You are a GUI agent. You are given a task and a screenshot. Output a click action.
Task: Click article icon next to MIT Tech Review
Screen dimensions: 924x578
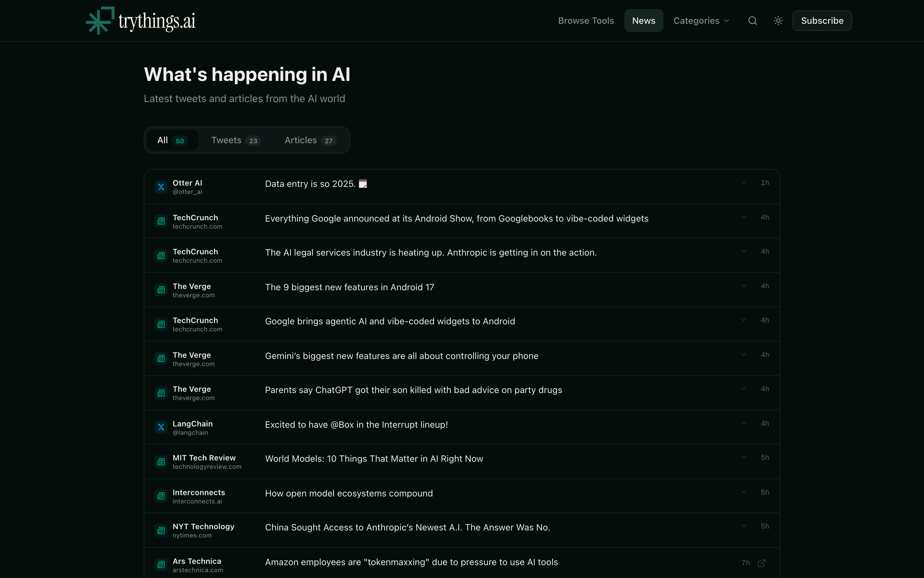(x=161, y=462)
